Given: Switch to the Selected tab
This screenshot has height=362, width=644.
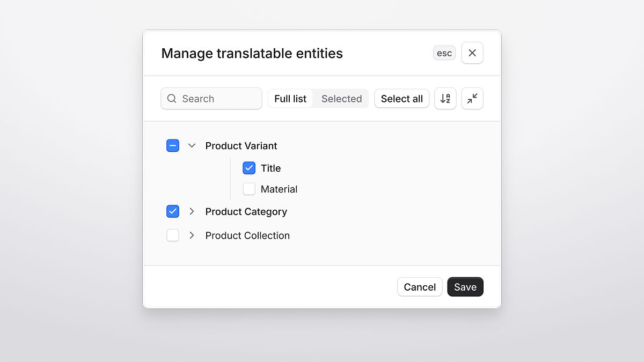Looking at the screenshot, I should point(341,98).
